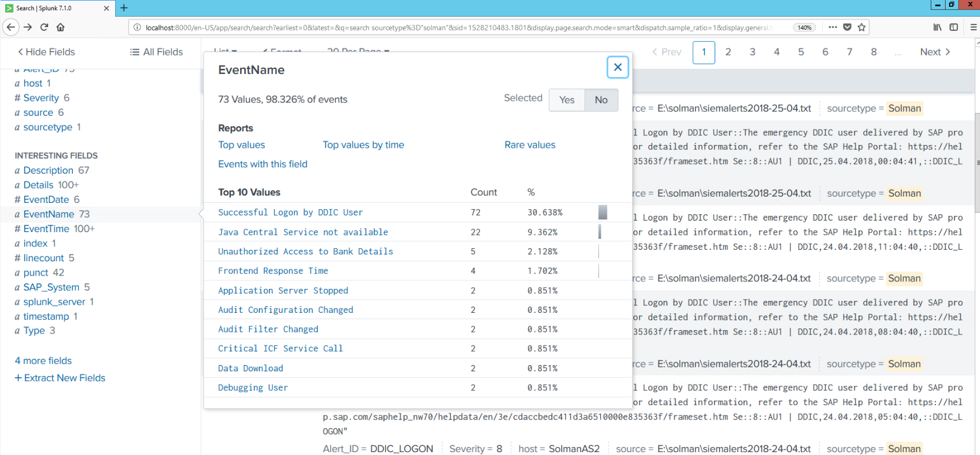The height and width of the screenshot is (455, 980).
Task: Toggle the browser sidebar icon
Action: pyautogui.click(x=954, y=27)
